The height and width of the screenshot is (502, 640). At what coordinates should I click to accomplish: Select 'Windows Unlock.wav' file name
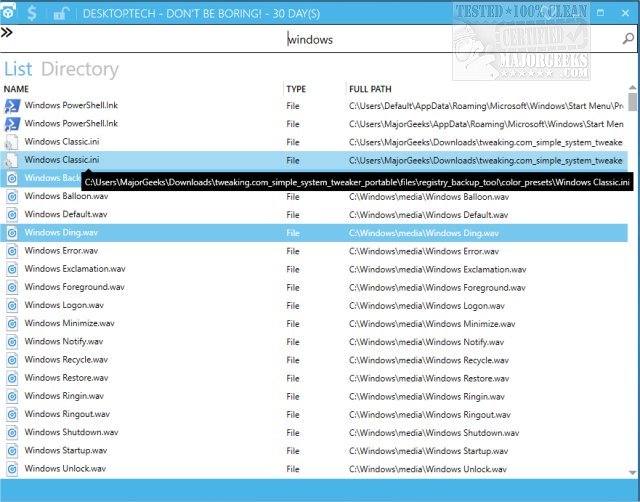[x=65, y=469]
